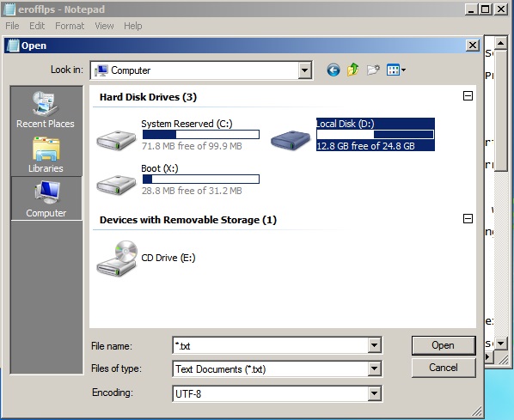Close the Open dialog
The width and height of the screenshot is (514, 420).
coord(473,46)
